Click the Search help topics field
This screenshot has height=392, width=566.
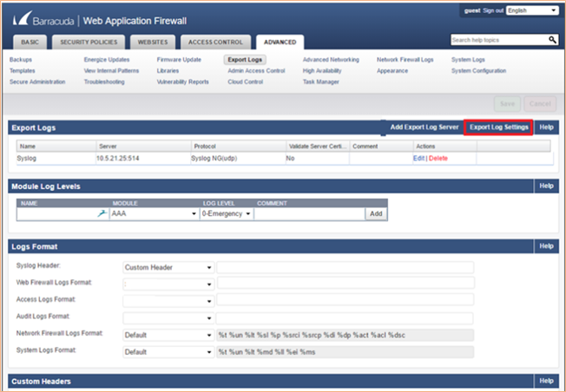coord(499,40)
